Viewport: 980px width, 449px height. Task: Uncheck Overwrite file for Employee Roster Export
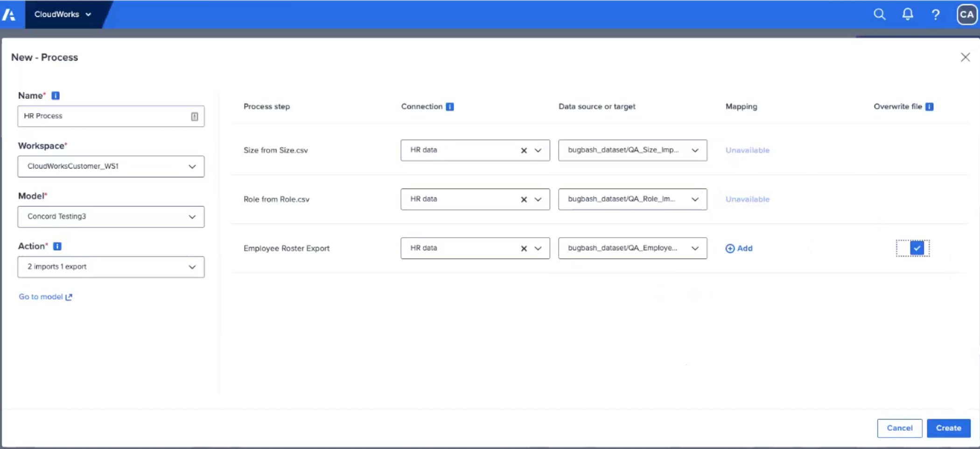(916, 248)
